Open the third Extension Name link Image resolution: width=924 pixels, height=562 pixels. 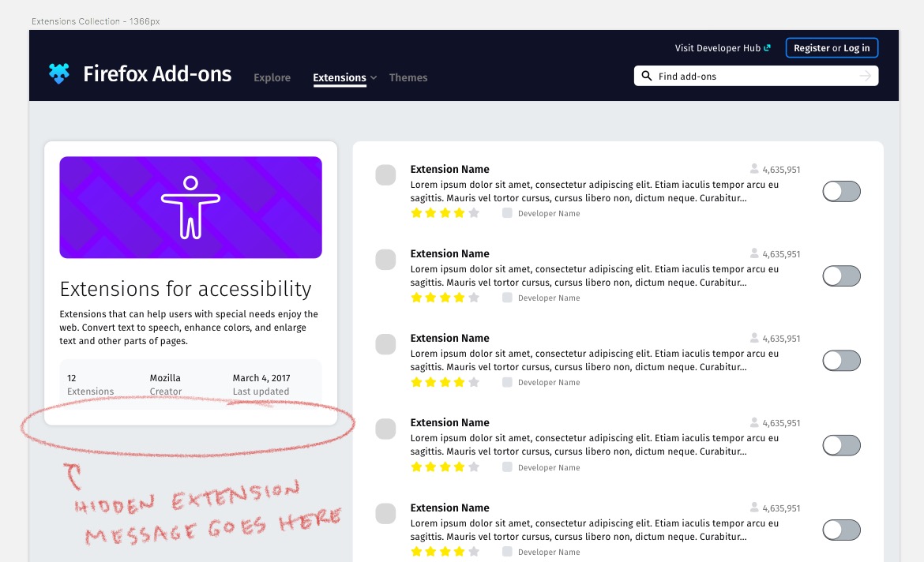point(449,338)
